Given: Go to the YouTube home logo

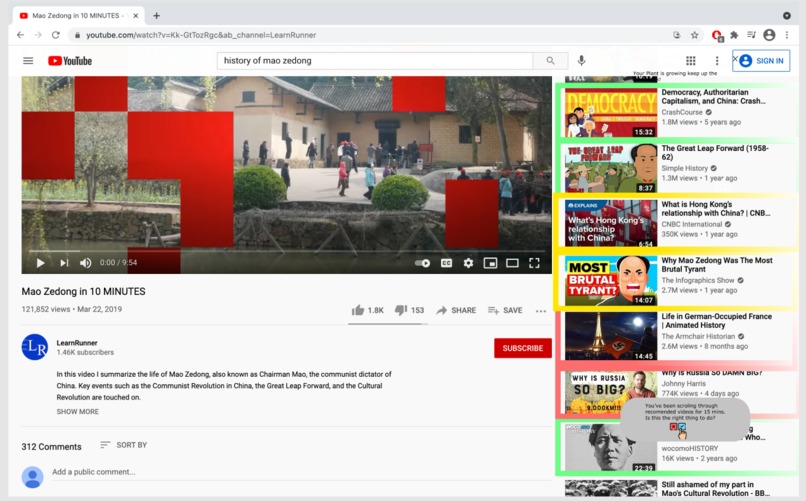Looking at the screenshot, I should [70, 61].
